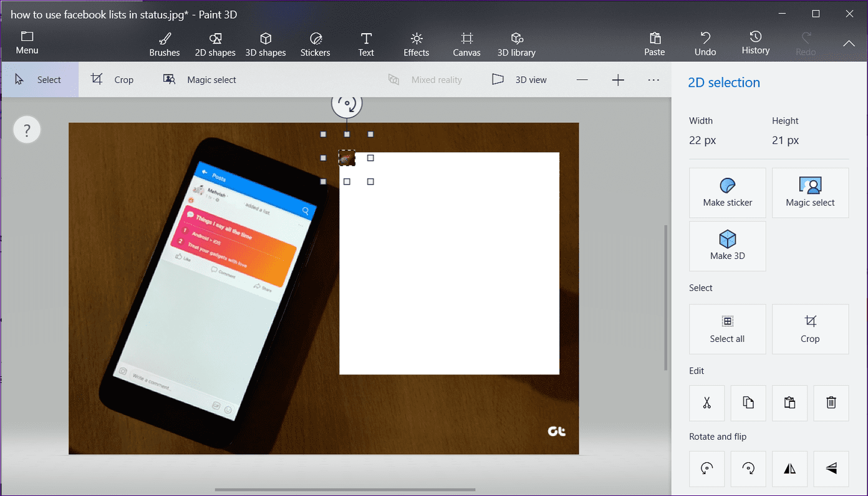Click the Make 3D button
The width and height of the screenshot is (868, 496).
728,246
